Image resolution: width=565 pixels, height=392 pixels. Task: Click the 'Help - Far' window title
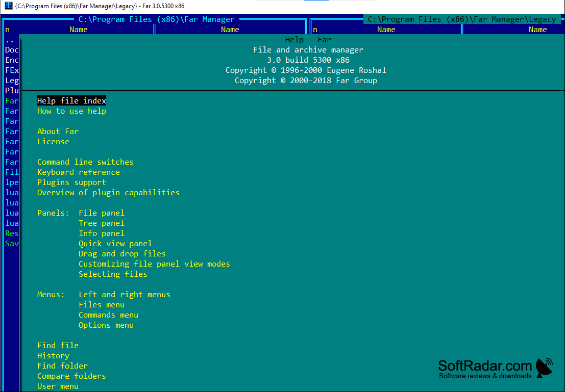pos(308,40)
